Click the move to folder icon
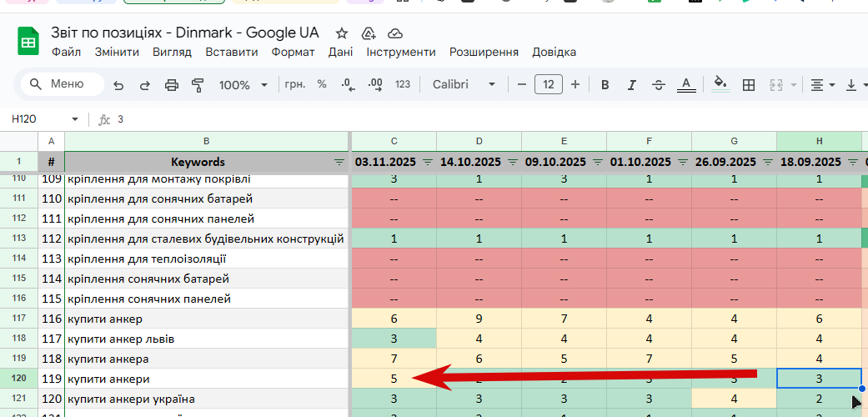The width and height of the screenshot is (868, 417). coord(369,34)
